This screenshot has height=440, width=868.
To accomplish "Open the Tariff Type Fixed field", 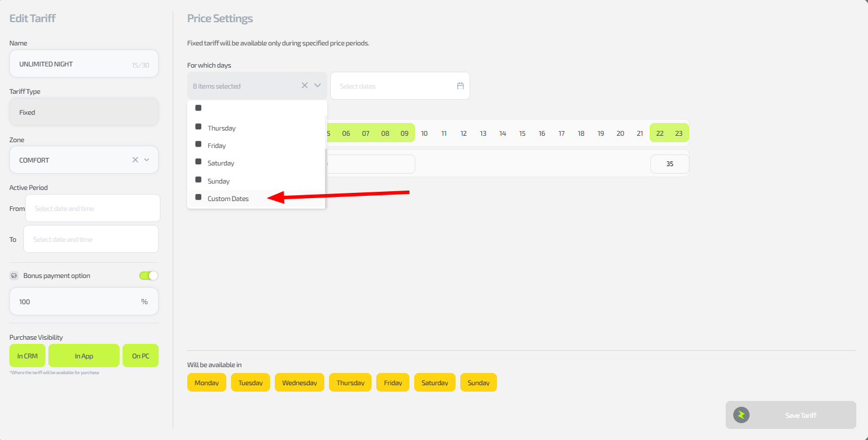I will (x=84, y=112).
